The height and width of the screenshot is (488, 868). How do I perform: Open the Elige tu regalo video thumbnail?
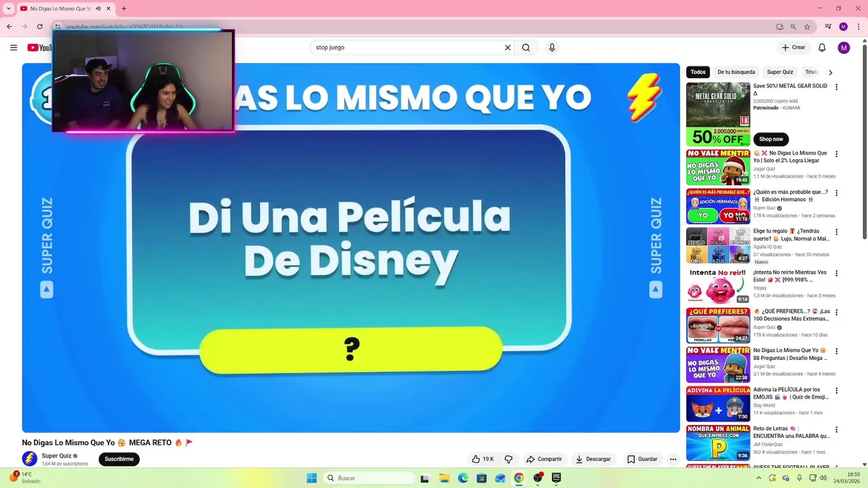[718, 245]
